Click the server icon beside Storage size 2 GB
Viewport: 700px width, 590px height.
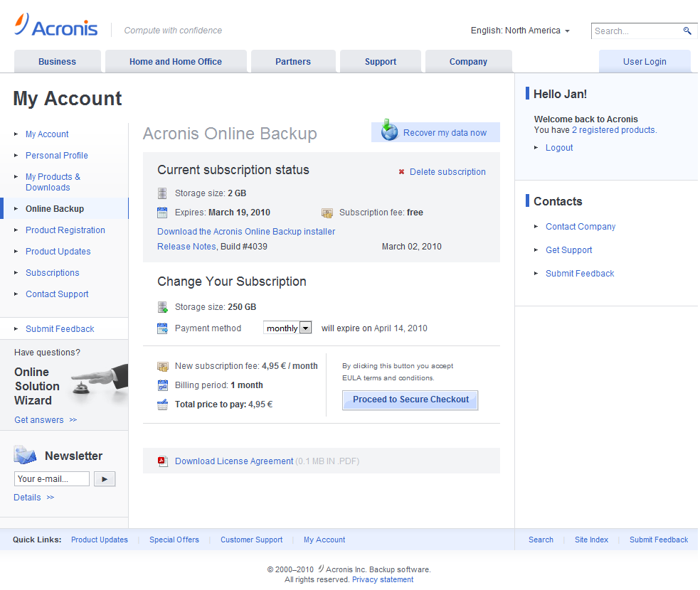(x=162, y=193)
